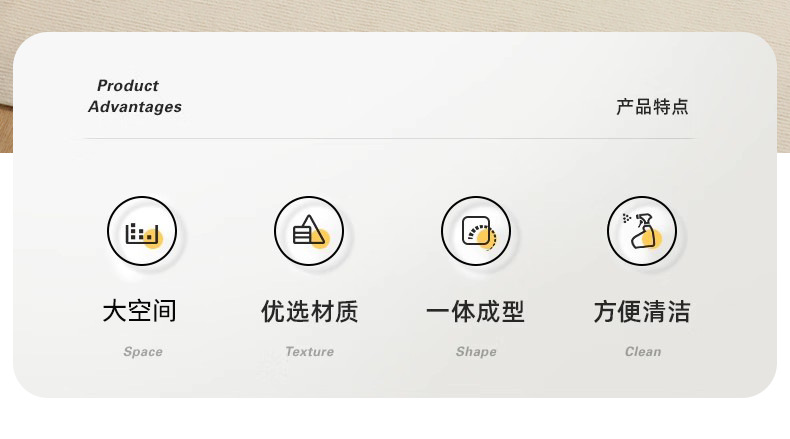Click the horizontal divider line under heading

(390, 138)
